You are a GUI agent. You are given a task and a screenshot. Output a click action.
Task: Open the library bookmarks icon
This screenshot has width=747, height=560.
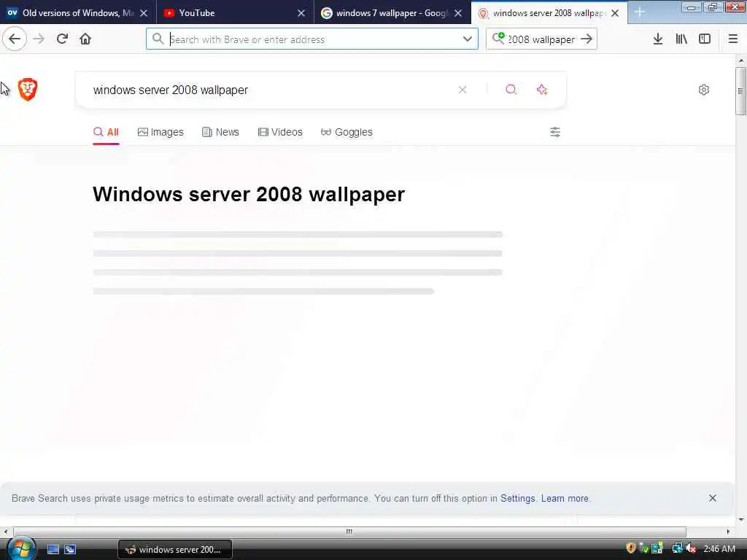[x=681, y=39]
